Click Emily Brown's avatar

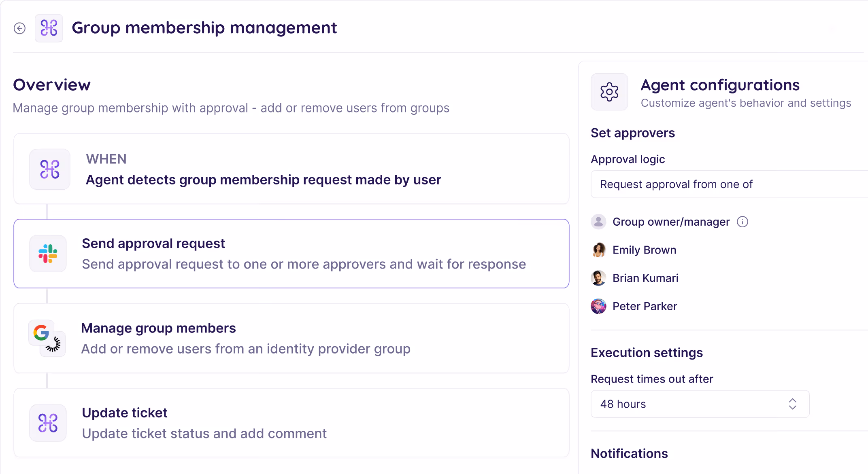(598, 250)
